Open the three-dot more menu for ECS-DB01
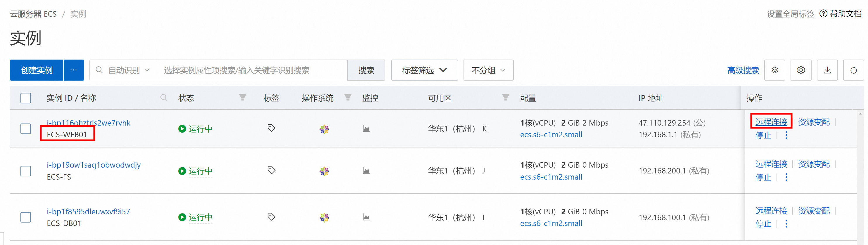The height and width of the screenshot is (245, 868). tap(786, 224)
